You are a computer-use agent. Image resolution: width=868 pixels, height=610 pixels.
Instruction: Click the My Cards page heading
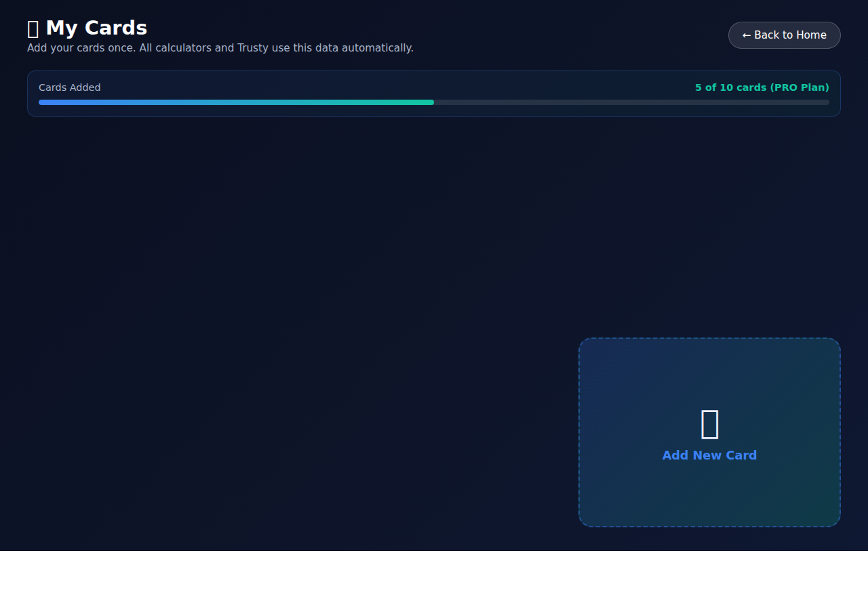pyautogui.click(x=96, y=28)
